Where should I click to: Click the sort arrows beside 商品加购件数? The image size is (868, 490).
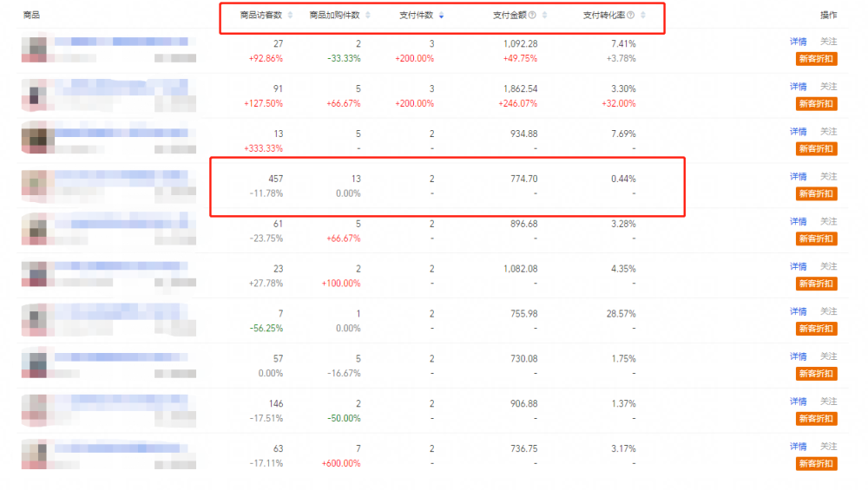(x=368, y=15)
